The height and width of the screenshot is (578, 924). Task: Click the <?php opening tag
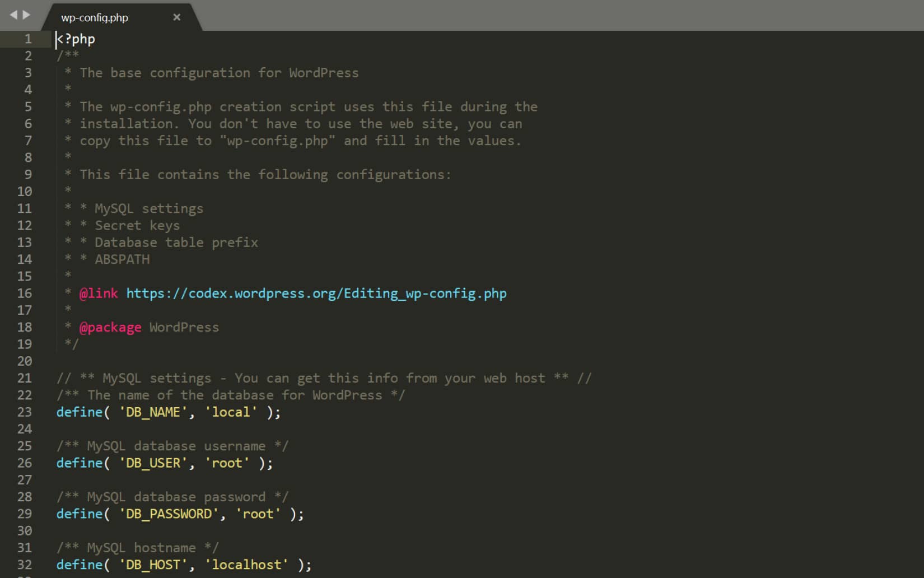point(75,39)
